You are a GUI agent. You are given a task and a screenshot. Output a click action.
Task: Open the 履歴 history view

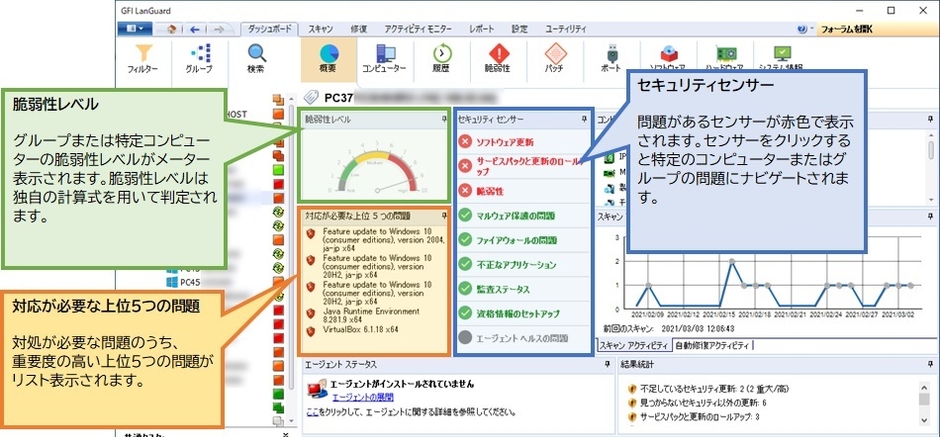point(441,59)
